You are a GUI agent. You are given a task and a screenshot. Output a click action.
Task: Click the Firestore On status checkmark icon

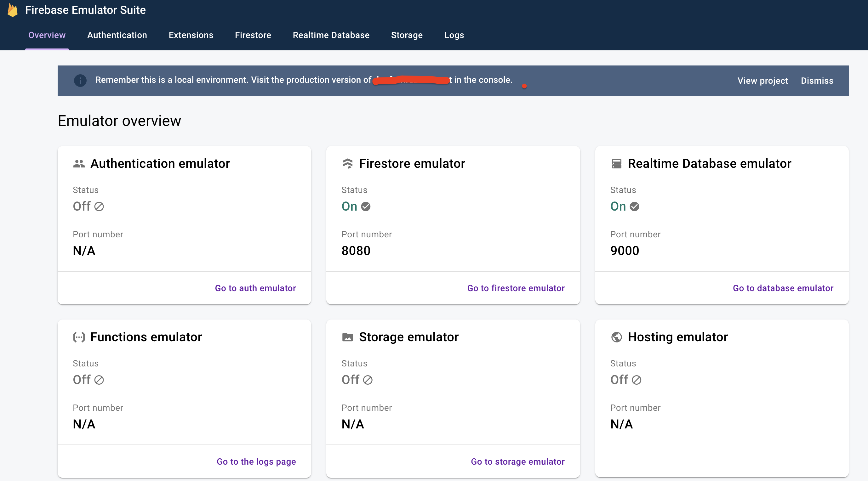coord(366,207)
